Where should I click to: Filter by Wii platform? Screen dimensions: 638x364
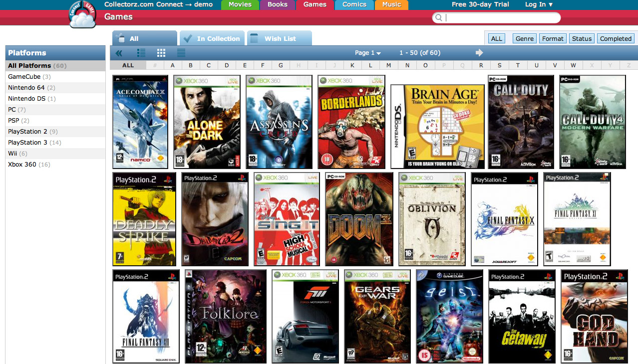(x=55, y=154)
